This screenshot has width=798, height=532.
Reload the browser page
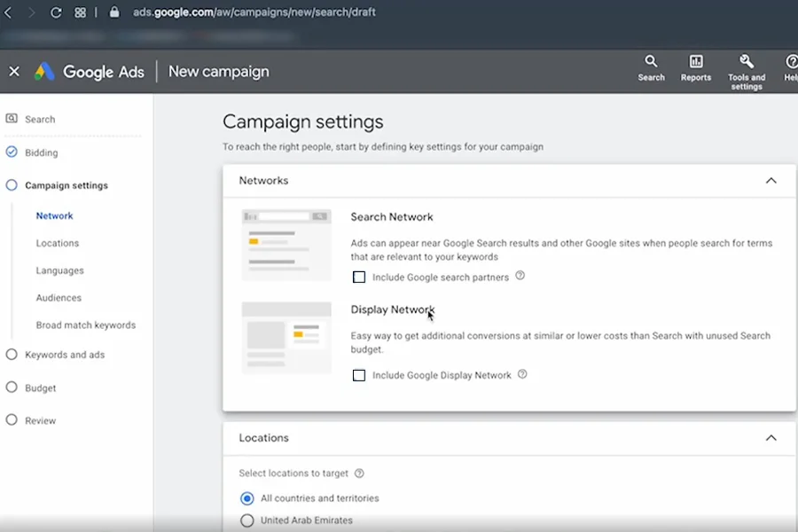coord(56,12)
